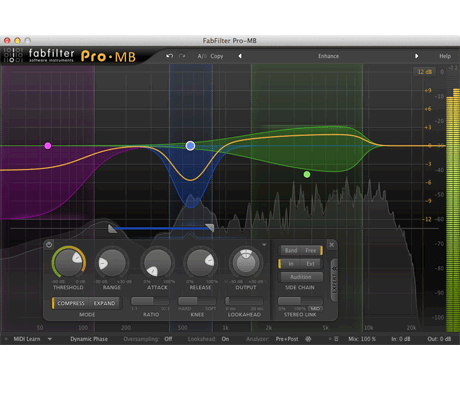
Task: Click the Range knob
Action: click(112, 263)
